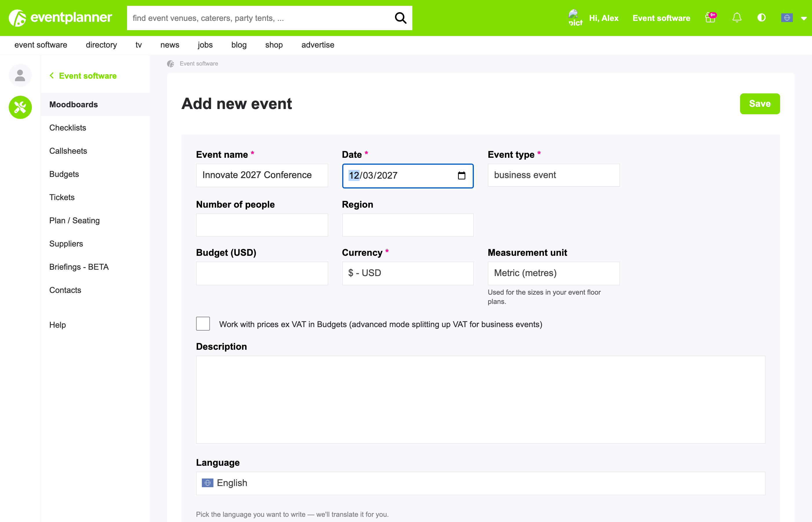Open the gift rewards icon
The width and height of the screenshot is (812, 522).
point(711,18)
